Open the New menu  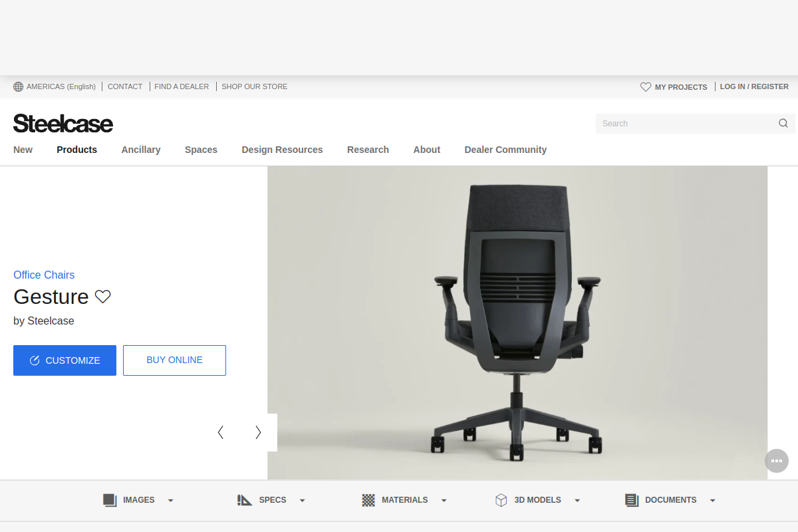click(x=23, y=150)
